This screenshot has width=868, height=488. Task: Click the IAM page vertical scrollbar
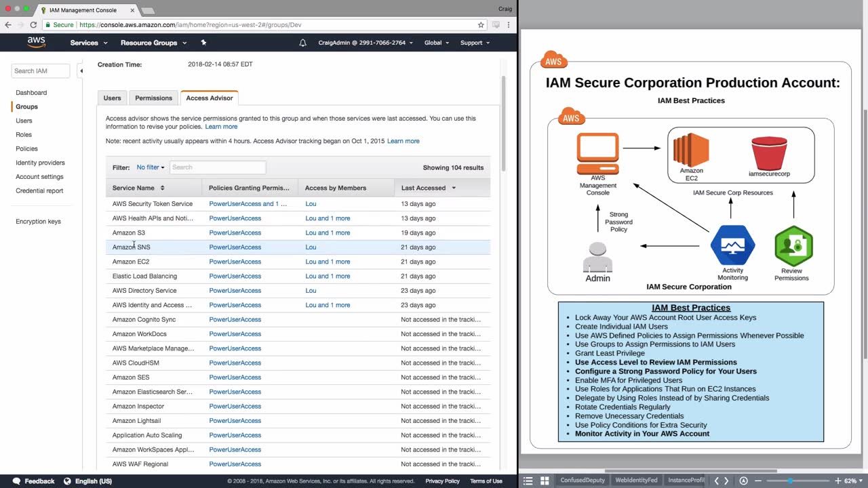(503, 123)
